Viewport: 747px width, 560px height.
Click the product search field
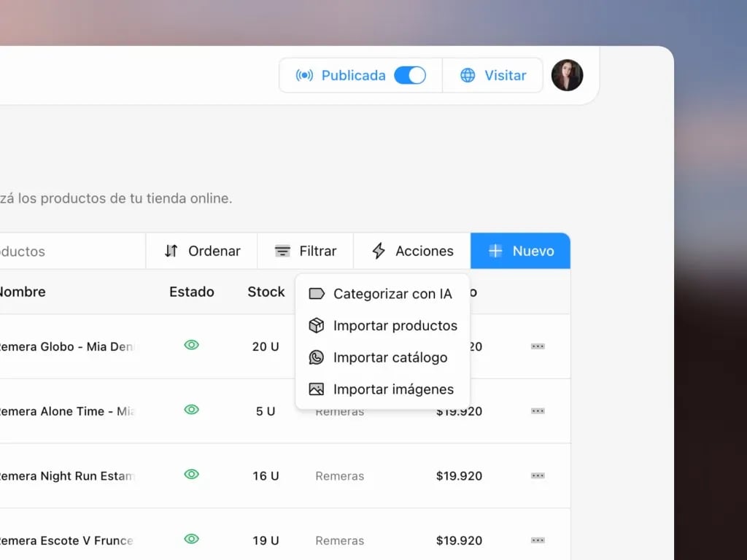(71, 251)
